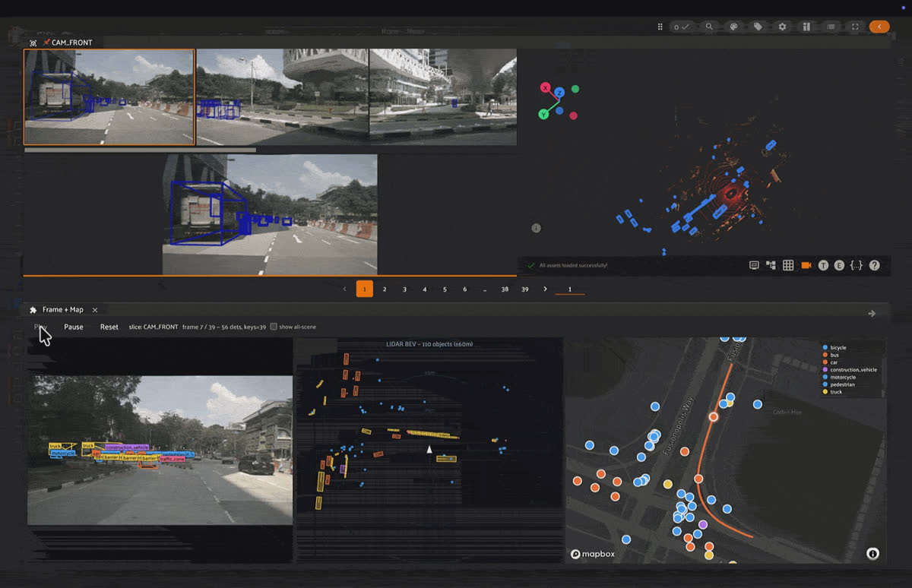Open the dynamic groups columns icon
912x588 pixels.
pos(806,27)
